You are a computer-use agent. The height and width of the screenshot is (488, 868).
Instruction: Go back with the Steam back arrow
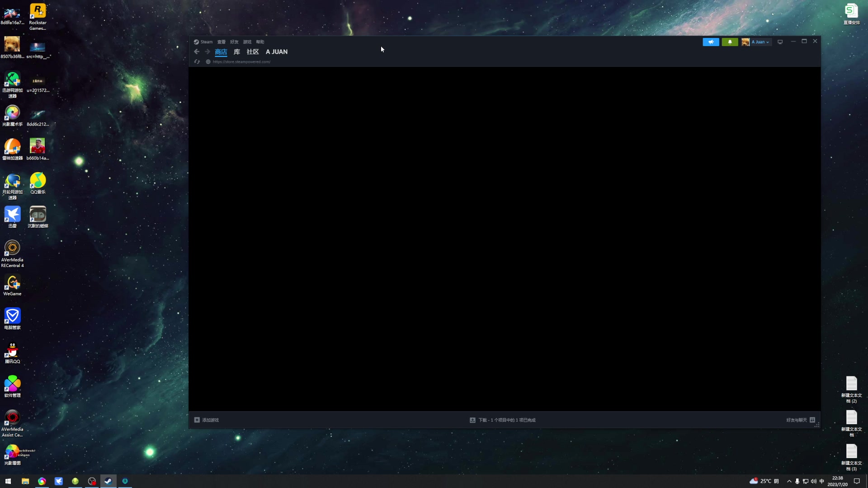pyautogui.click(x=197, y=52)
